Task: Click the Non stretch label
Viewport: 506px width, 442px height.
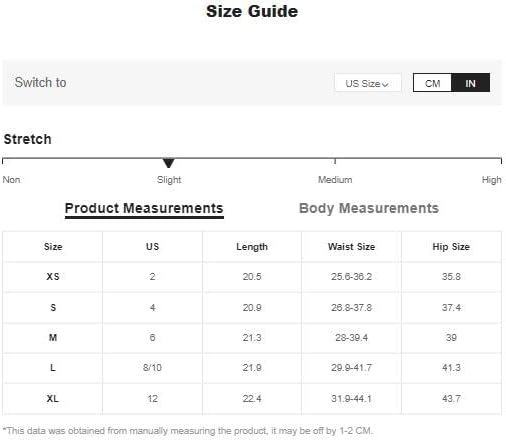Action: [x=11, y=180]
